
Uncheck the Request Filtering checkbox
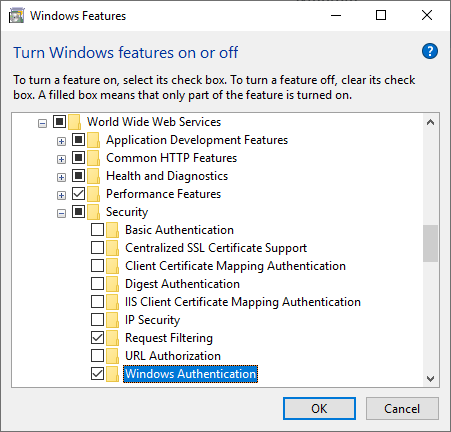tap(97, 338)
